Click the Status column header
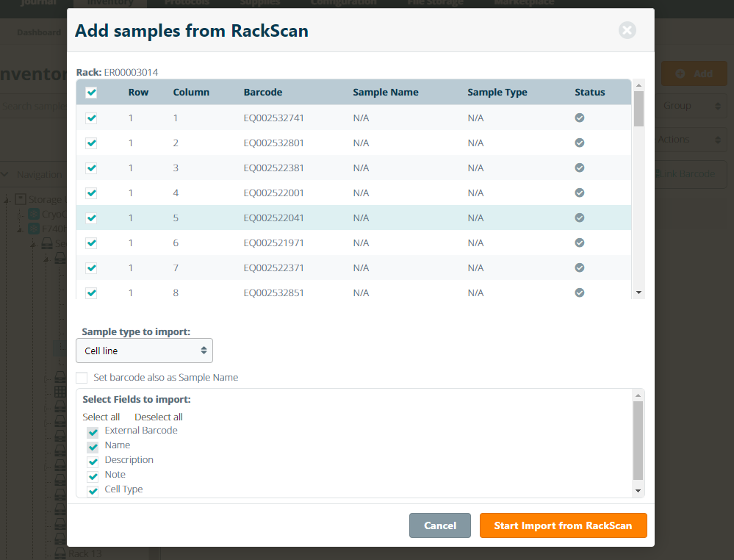 (590, 93)
